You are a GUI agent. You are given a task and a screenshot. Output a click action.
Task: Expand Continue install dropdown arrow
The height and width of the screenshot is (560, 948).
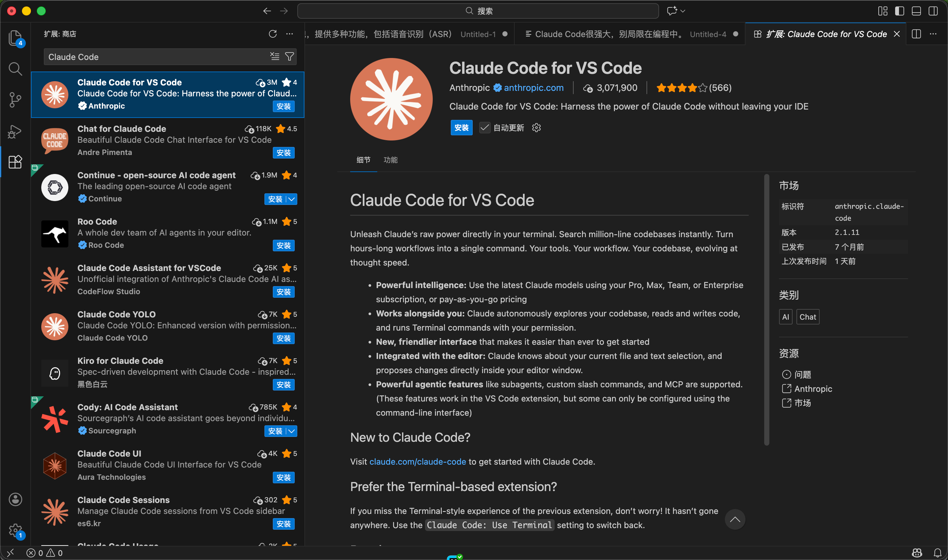[291, 199]
